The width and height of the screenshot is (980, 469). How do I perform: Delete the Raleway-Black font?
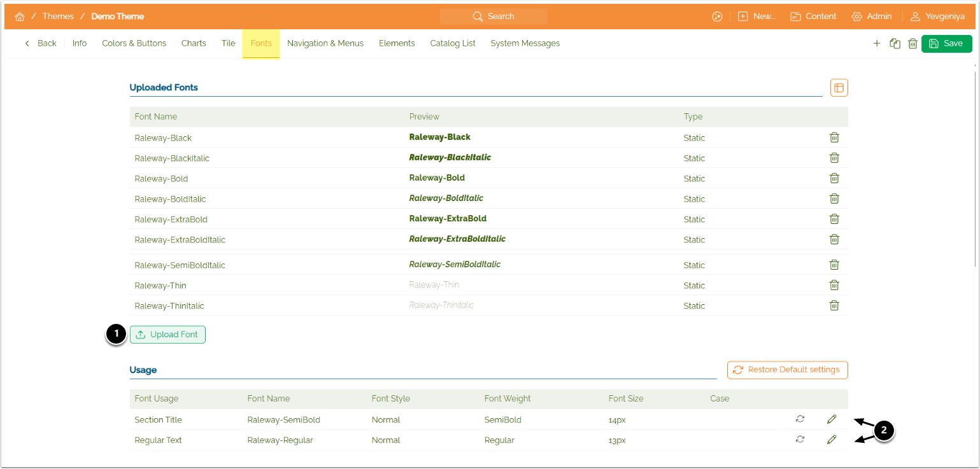(834, 137)
